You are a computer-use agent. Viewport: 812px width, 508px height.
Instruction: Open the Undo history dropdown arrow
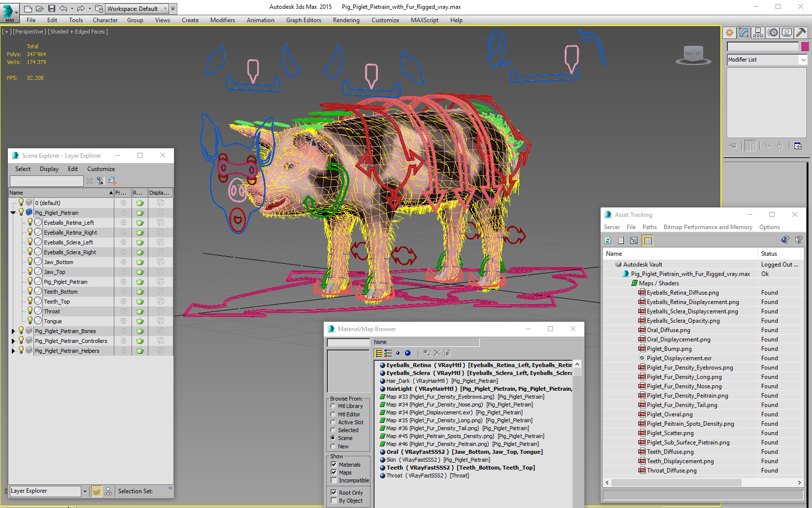pos(72,9)
